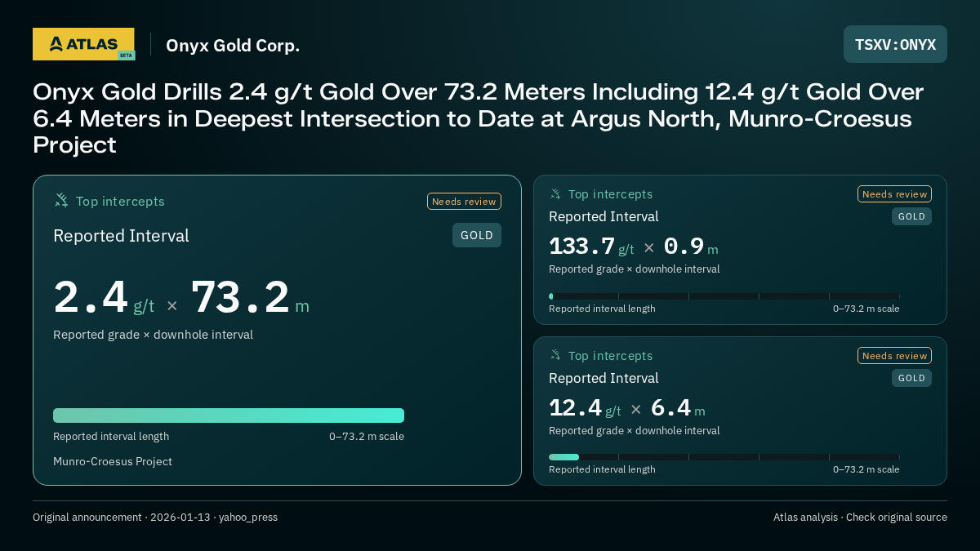
Task: Click 'Reported interval length' in the 133.7 g/t card
Action: pos(602,309)
